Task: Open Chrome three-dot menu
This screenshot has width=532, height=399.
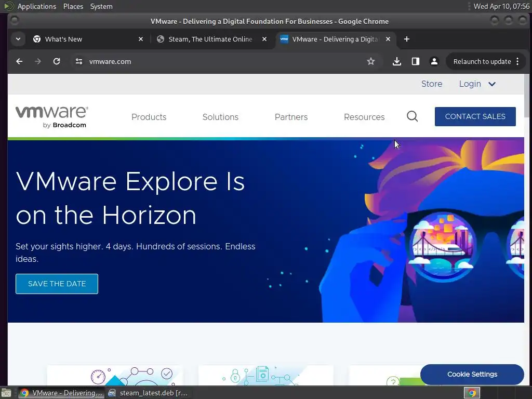Action: (x=517, y=61)
